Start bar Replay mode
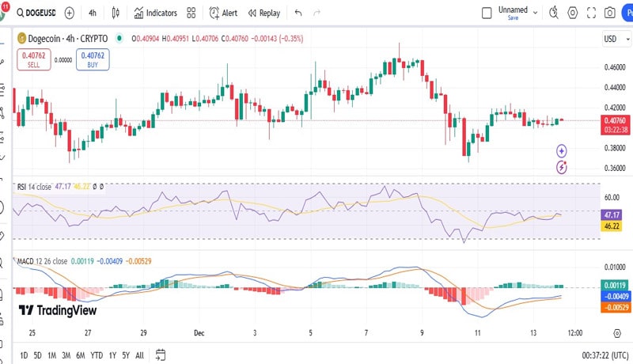 tap(264, 13)
